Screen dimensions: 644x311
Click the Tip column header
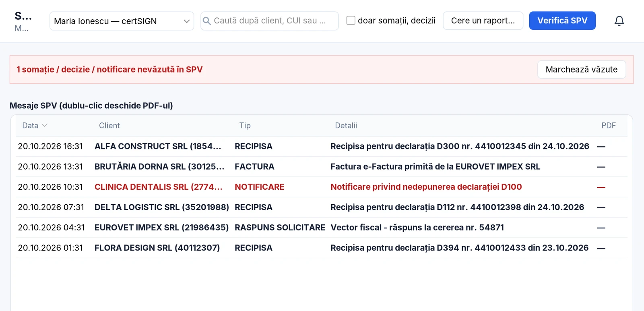[x=245, y=126]
